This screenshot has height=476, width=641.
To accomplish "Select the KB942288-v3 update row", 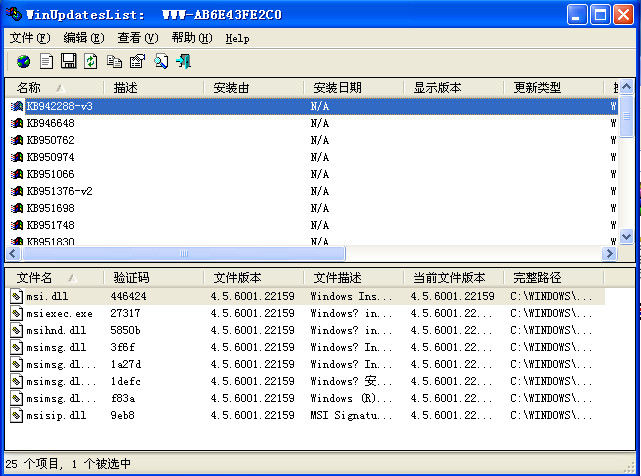I will coord(312,106).
